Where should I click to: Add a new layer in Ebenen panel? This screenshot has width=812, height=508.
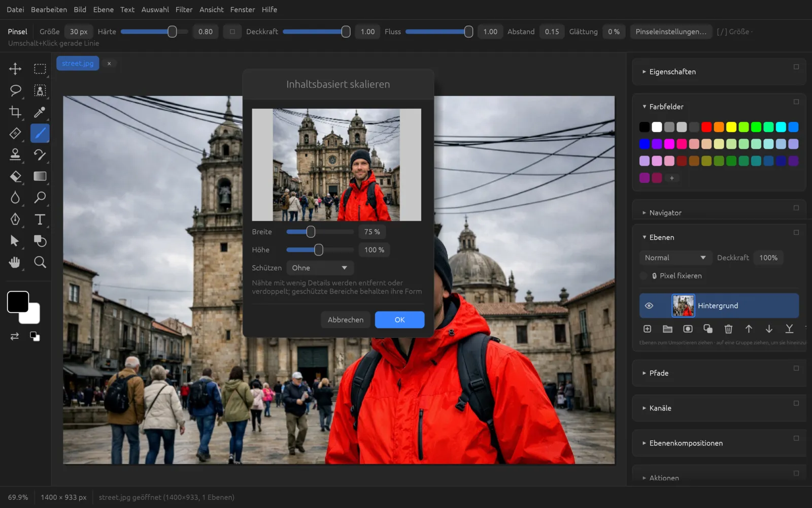point(647,329)
